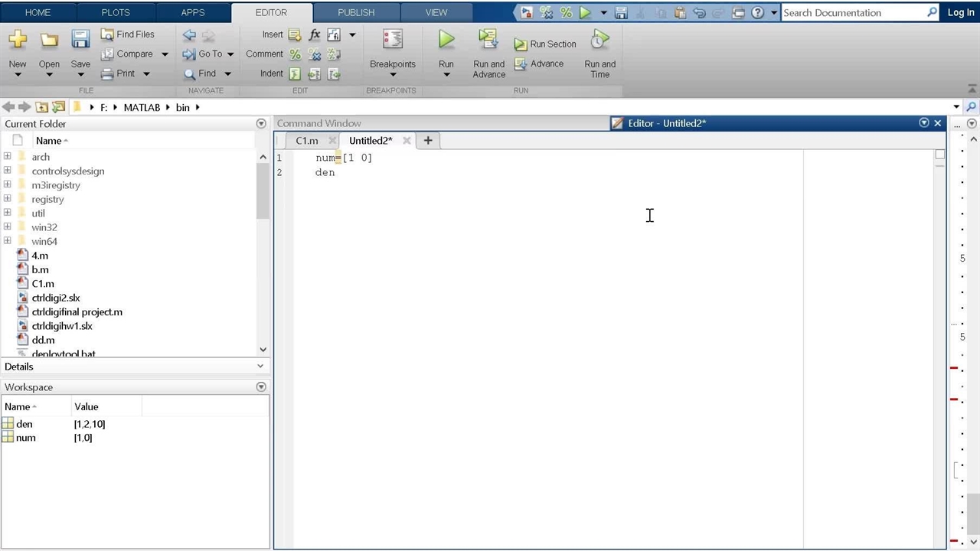Open the Go To dropdown arrow
The width and height of the screenshot is (980, 551).
(x=230, y=54)
